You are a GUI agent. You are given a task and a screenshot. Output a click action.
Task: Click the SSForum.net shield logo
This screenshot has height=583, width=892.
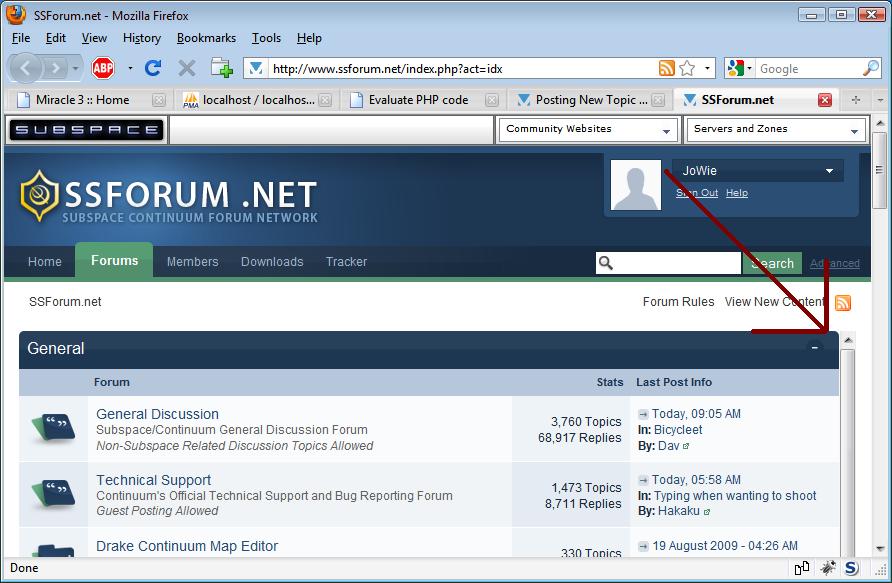click(x=39, y=196)
